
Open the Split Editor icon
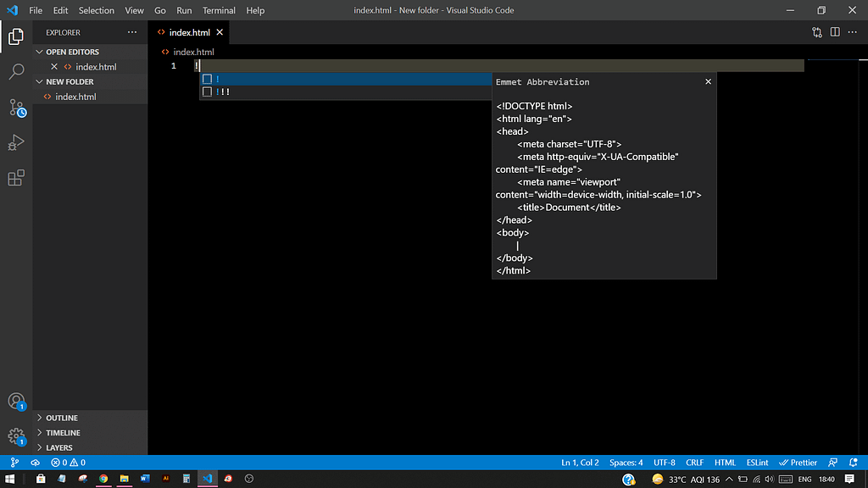pyautogui.click(x=834, y=31)
